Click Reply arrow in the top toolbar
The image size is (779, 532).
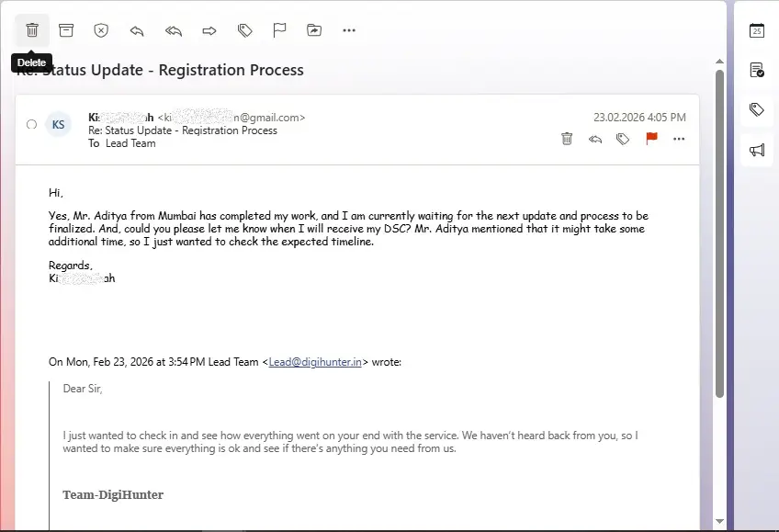coord(137,30)
